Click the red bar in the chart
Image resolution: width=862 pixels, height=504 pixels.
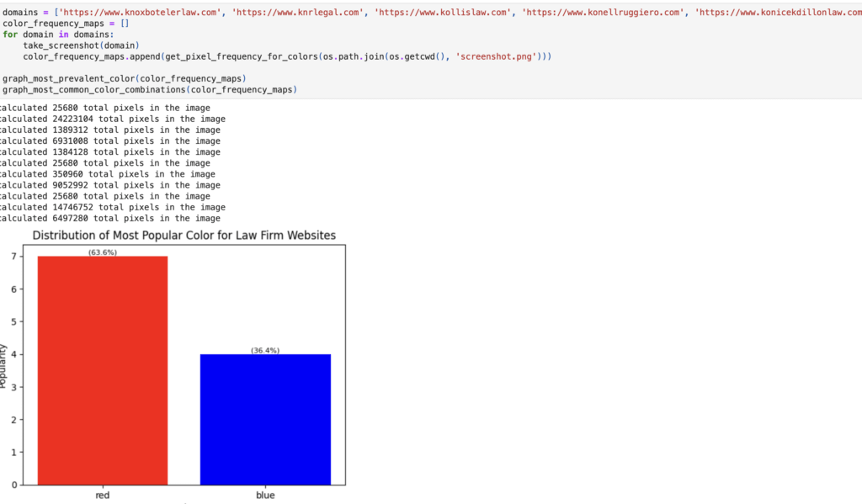tap(103, 370)
